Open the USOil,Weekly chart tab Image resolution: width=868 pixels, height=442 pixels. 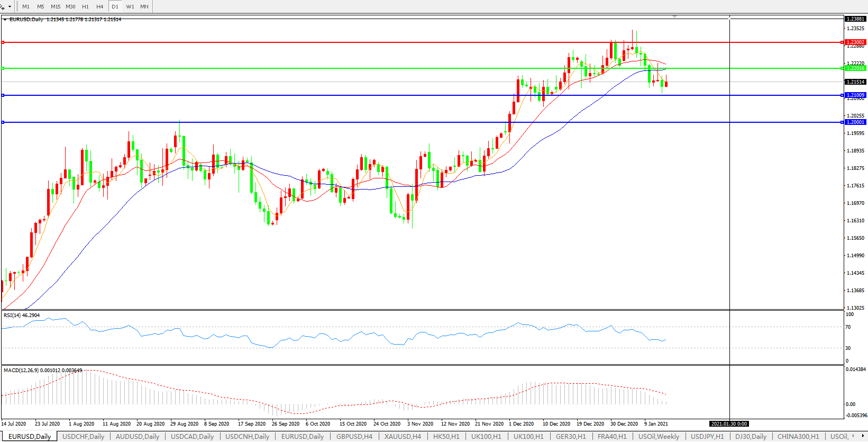click(x=659, y=437)
